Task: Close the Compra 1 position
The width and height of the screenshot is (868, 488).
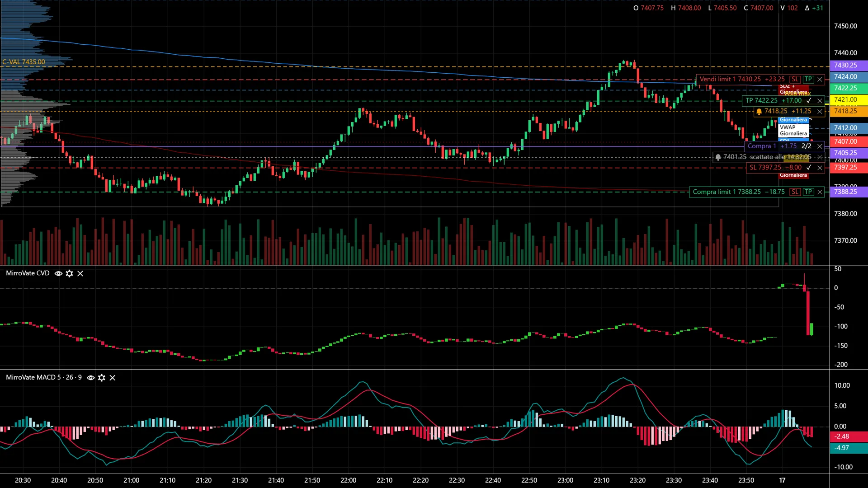Action: (820, 146)
